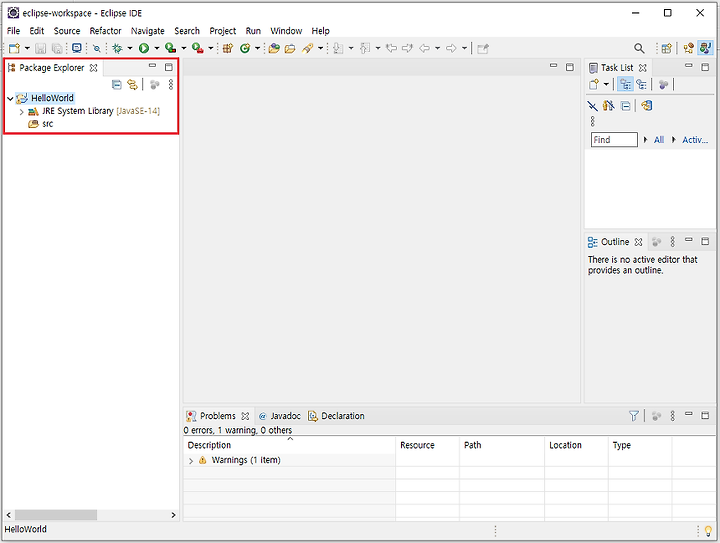720x543 pixels.
Task: Click the New wizard icon in main toolbar
Action: click(14, 48)
